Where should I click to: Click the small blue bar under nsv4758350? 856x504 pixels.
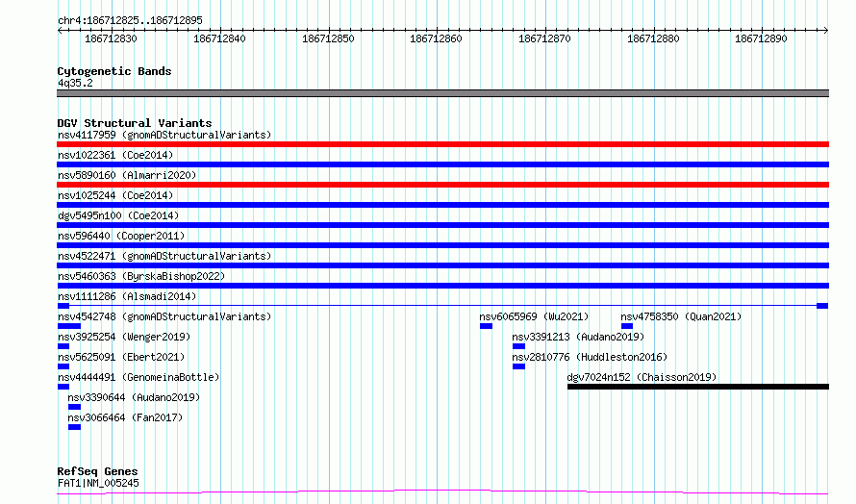627,326
